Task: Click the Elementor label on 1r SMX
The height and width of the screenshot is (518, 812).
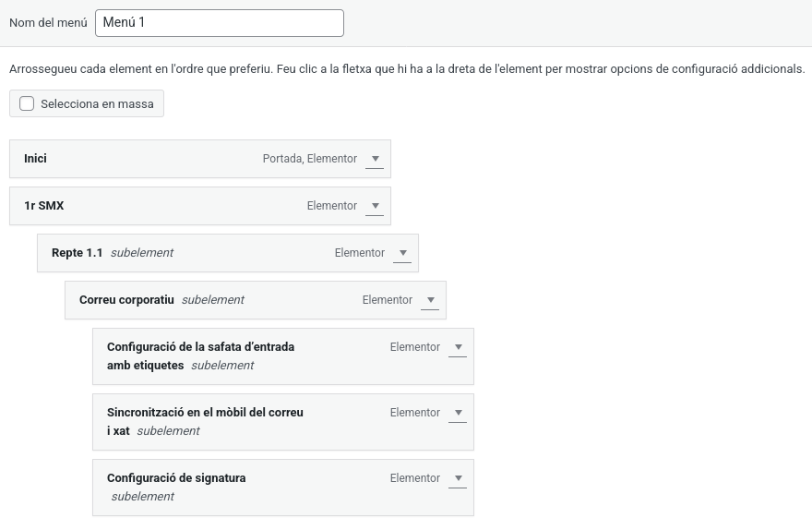Action: click(331, 206)
